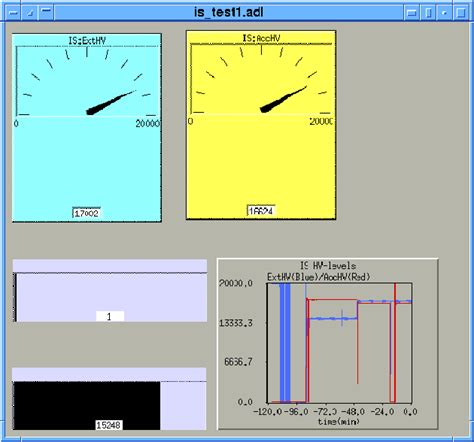Click the iconify dot title bar button
Screen dimensions: 474x442
pyautogui.click(x=444, y=13)
